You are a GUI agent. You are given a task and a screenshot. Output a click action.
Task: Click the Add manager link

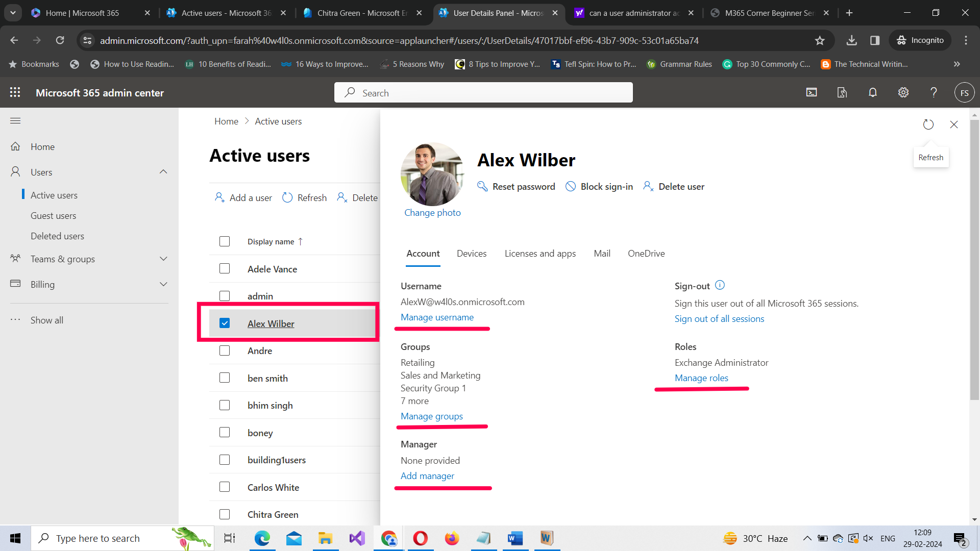pyautogui.click(x=427, y=475)
